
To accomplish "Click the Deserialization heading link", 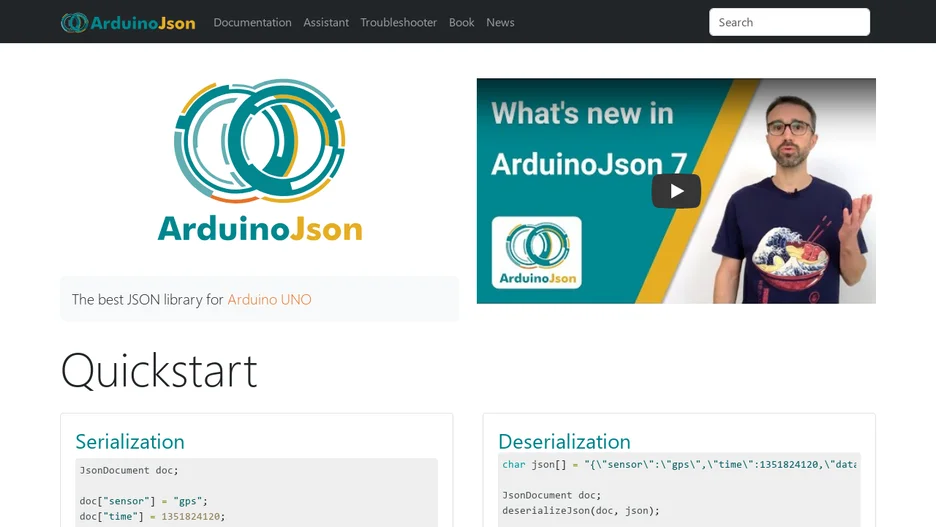I will click(x=564, y=442).
